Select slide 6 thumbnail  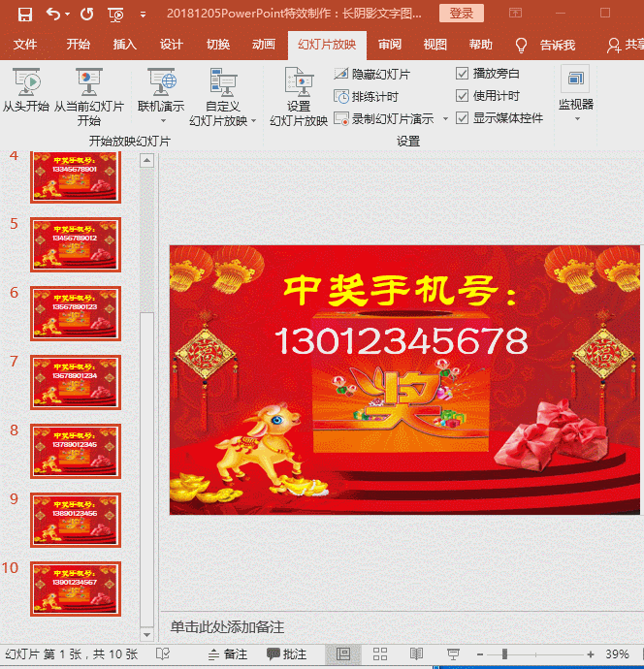(x=76, y=313)
